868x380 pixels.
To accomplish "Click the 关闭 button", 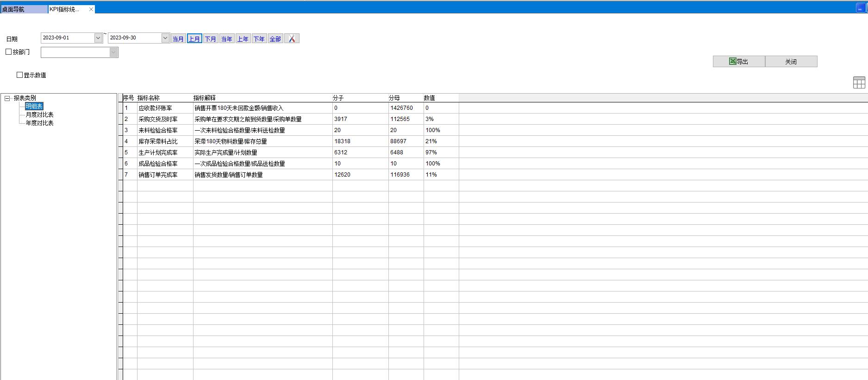I will 791,62.
